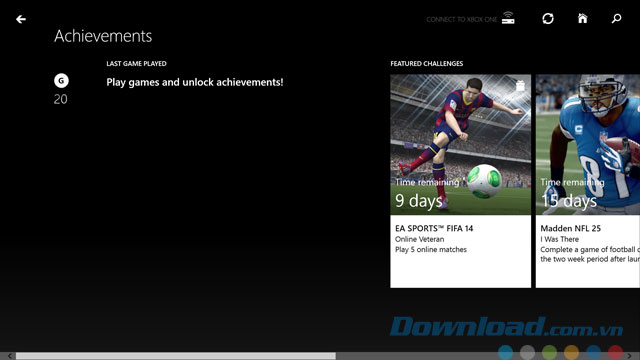Click the gift icon on FIFA 14 tile
This screenshot has width=640, height=360.
click(x=520, y=86)
